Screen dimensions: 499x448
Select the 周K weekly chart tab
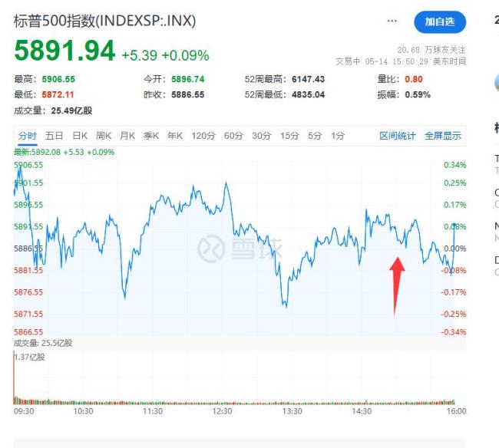coord(104,136)
